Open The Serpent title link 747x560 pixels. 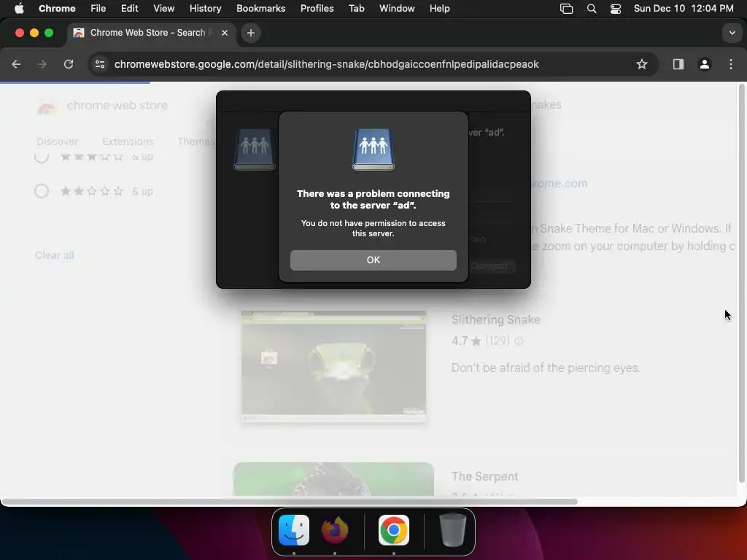pyautogui.click(x=484, y=477)
